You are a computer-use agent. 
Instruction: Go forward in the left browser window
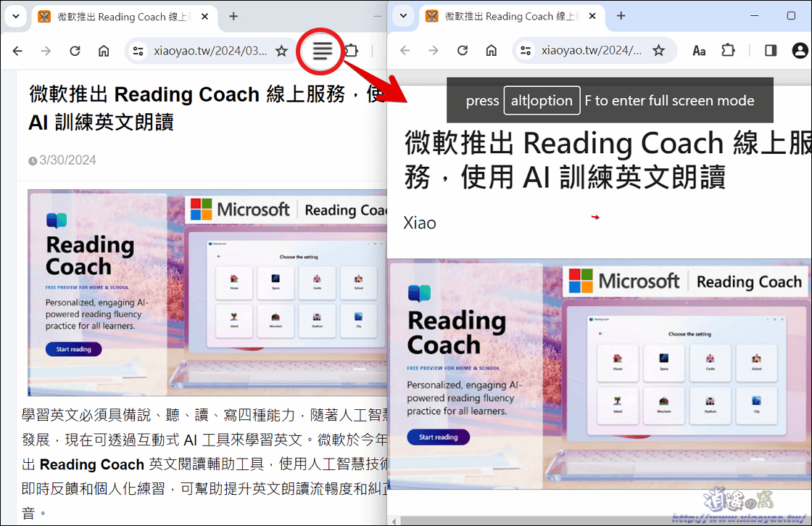tap(46, 51)
